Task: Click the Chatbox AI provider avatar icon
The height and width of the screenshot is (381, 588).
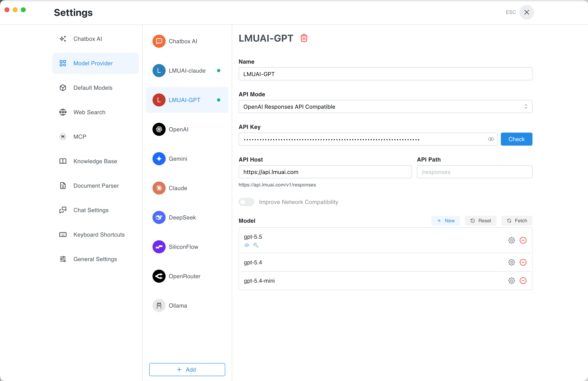Action: pos(159,41)
